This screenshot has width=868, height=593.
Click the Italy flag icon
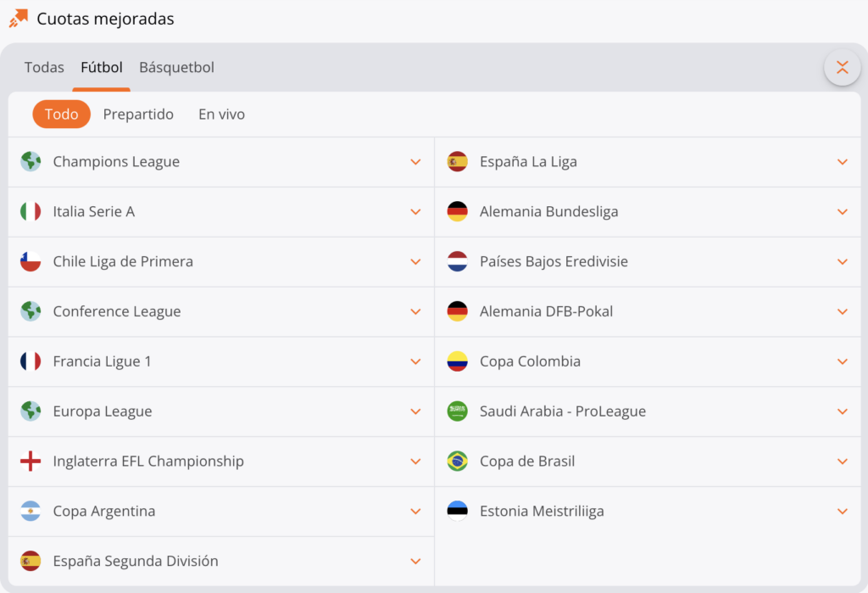click(31, 212)
